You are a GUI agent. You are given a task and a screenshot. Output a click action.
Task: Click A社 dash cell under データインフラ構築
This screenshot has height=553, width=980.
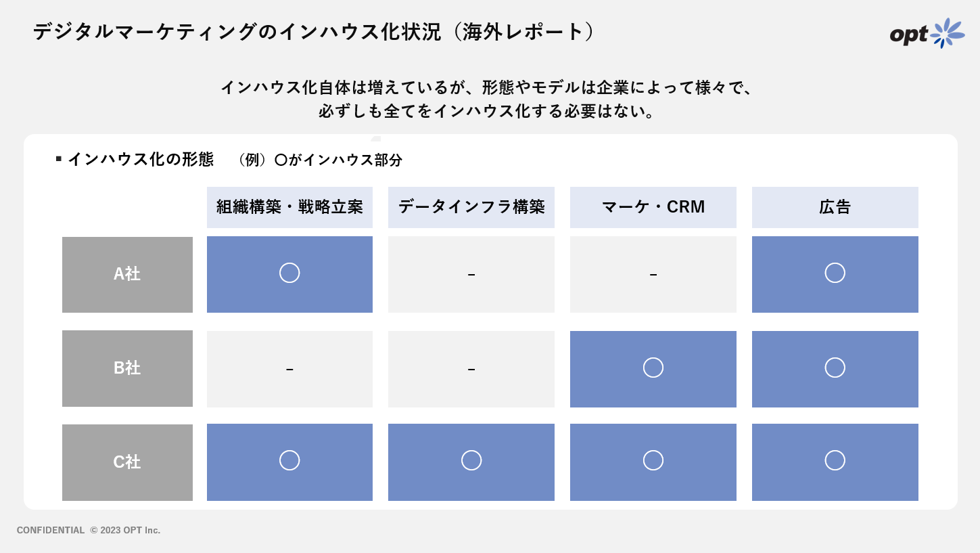tap(471, 274)
